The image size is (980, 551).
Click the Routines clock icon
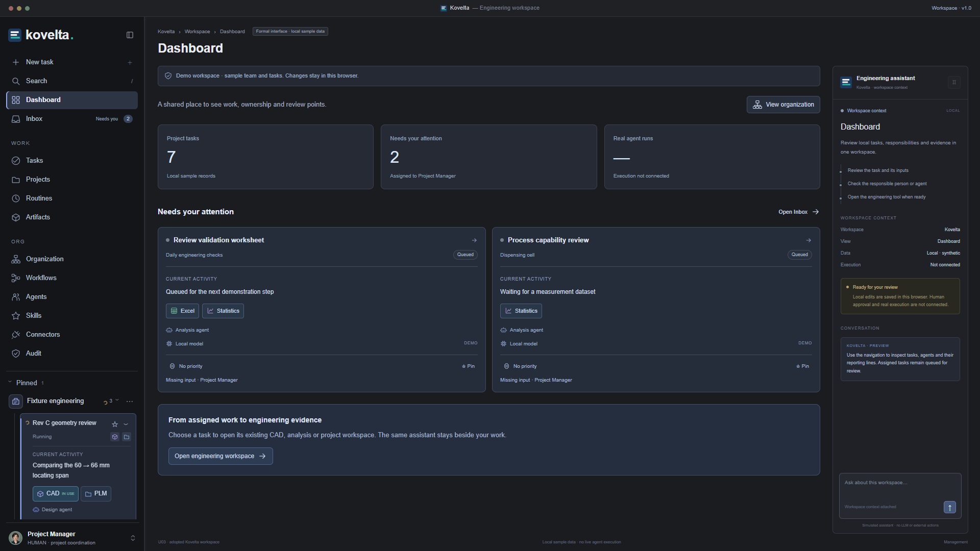(16, 198)
